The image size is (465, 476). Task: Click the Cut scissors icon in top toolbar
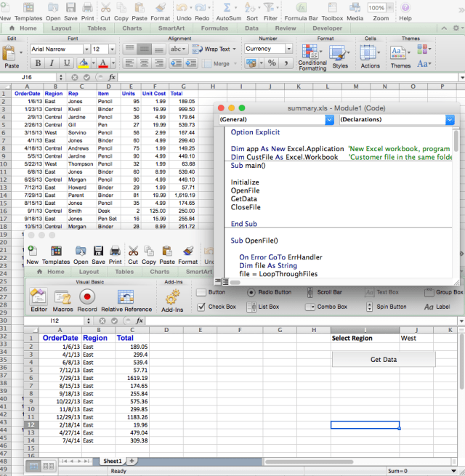pos(105,7)
